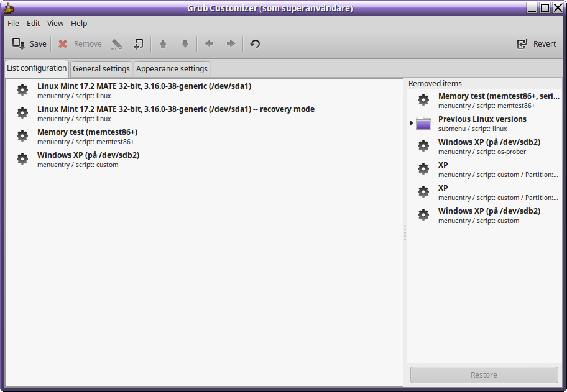Select removed item Memory test (memtest86+, seri...
Viewport: 567px width, 392px height.
[x=484, y=101]
